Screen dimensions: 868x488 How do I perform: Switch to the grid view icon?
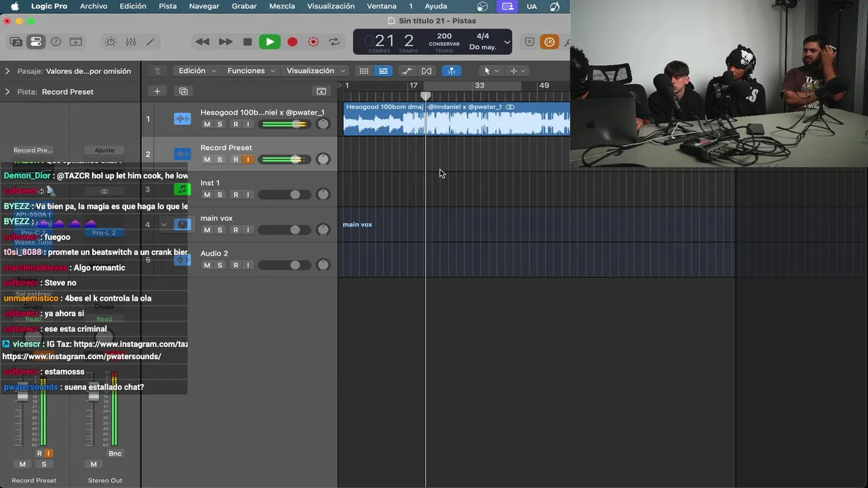click(364, 70)
